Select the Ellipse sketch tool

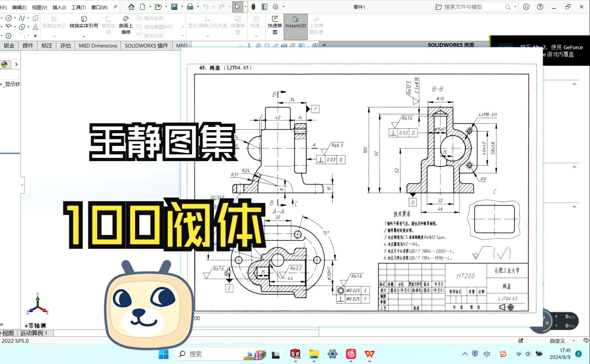22,27
